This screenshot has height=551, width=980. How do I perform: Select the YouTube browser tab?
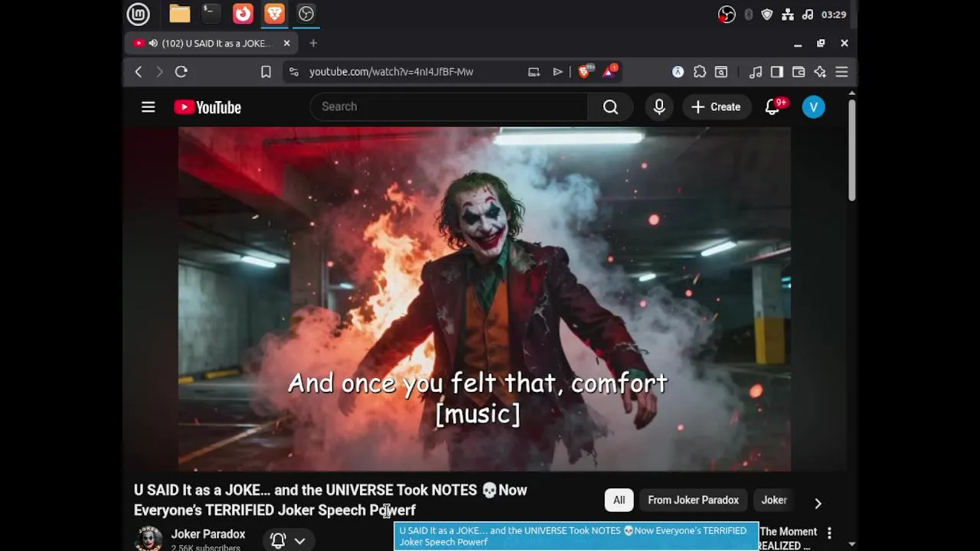pos(212,44)
